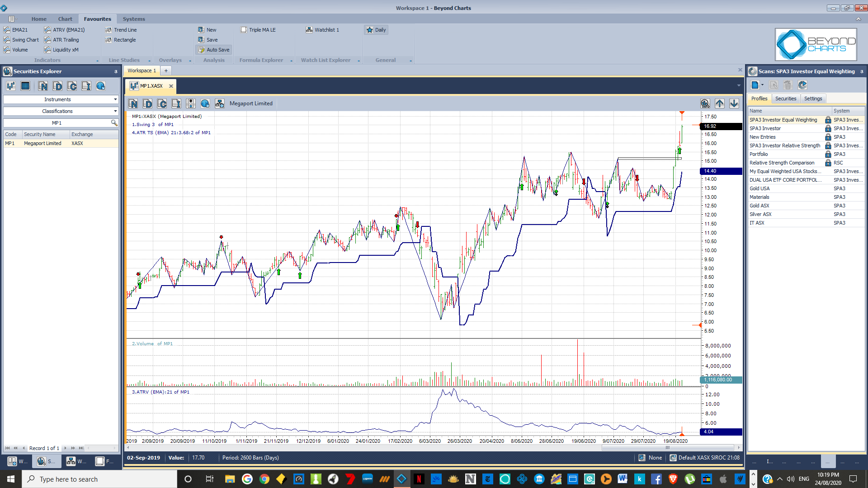Click the EMA21 indicator

point(16,30)
